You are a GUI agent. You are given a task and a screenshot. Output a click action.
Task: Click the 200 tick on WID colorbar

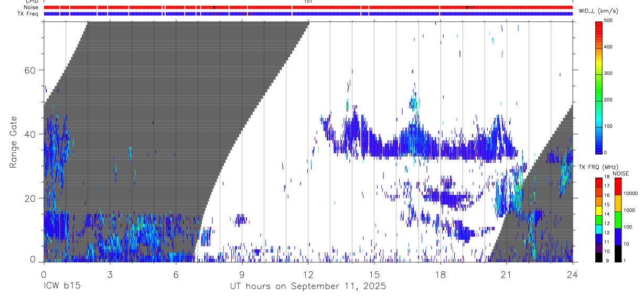tap(609, 100)
